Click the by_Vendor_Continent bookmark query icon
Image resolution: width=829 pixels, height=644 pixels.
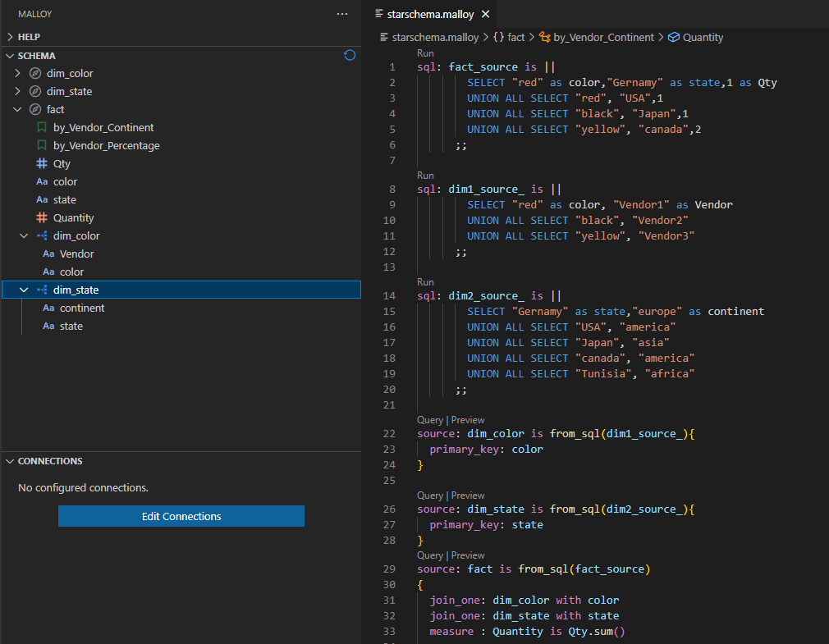click(x=42, y=128)
